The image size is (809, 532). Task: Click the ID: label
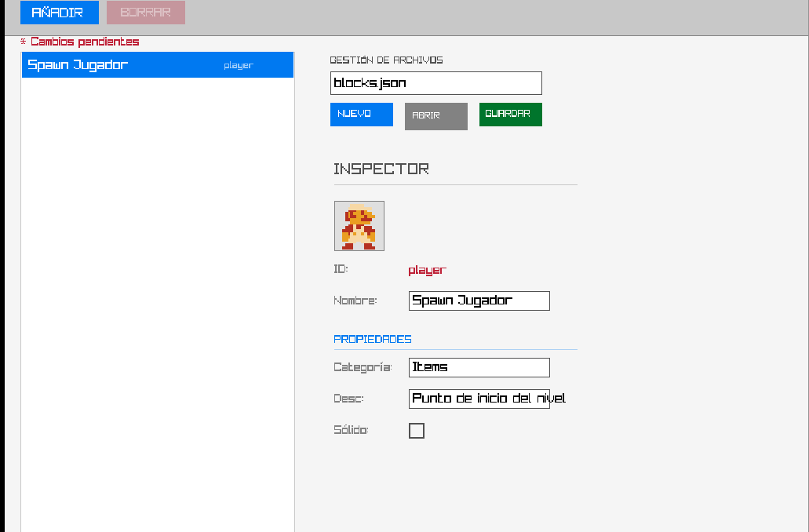(341, 269)
